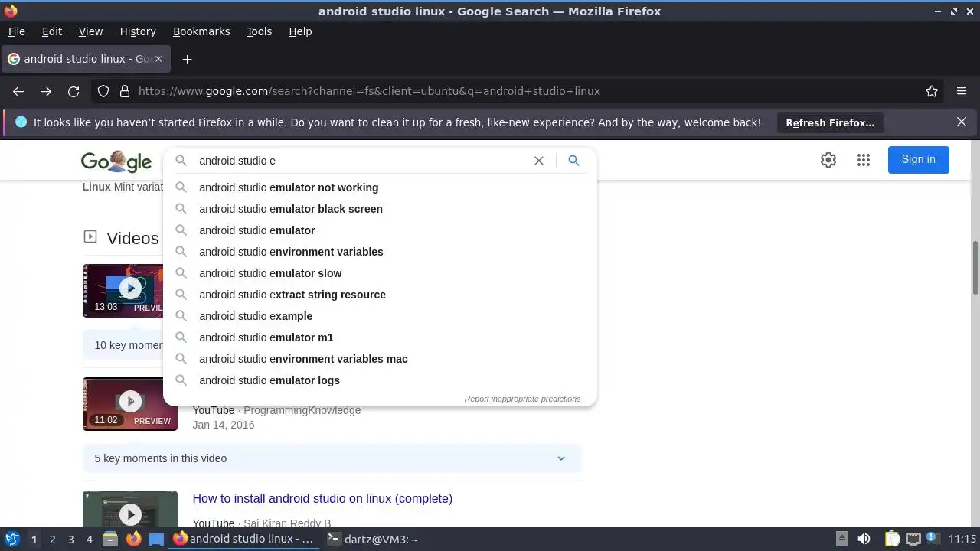Pick 'android studio extract string resource' suggestion
Screen dimensions: 980x551
tap(380, 295)
